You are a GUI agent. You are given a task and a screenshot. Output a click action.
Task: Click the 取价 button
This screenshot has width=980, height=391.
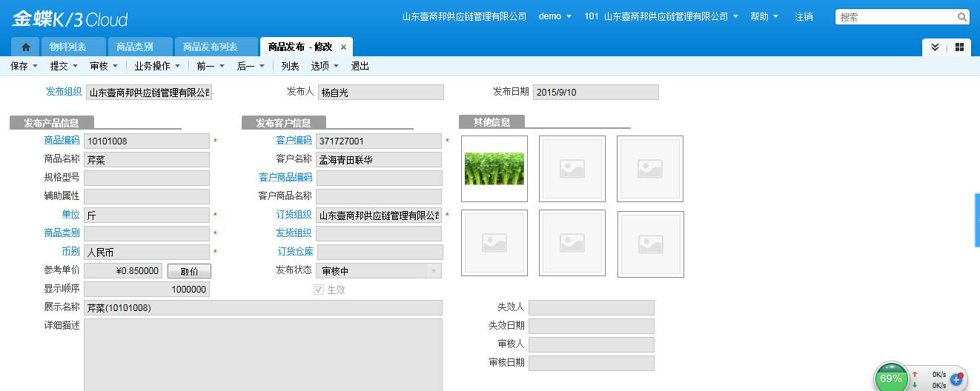[x=189, y=271]
